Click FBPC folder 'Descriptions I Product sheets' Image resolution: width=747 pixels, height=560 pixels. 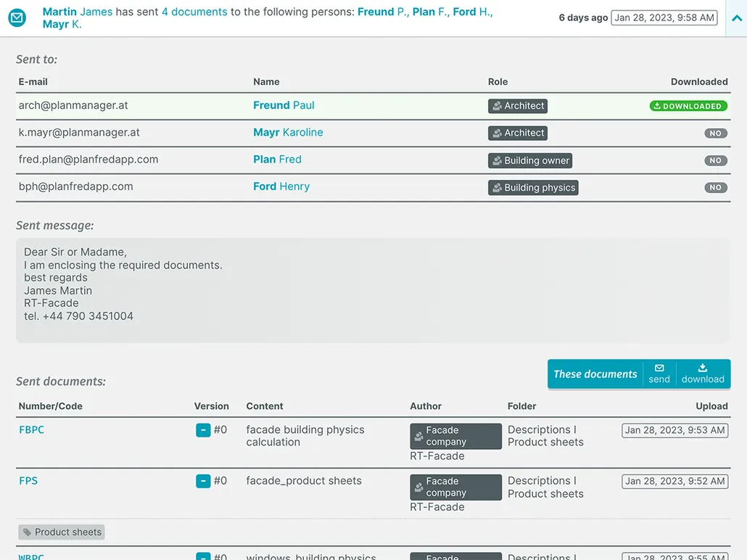[x=545, y=436]
